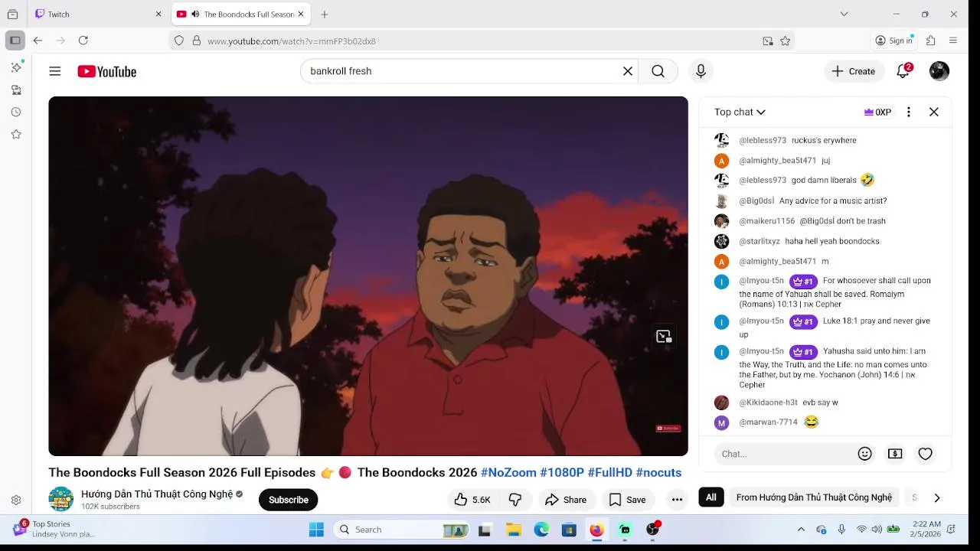980x551 pixels.
Task: Click the Create button
Action: pos(854,71)
